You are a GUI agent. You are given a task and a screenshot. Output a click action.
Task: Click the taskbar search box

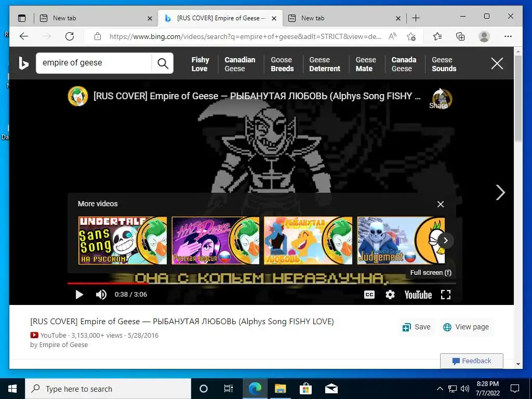(x=108, y=389)
